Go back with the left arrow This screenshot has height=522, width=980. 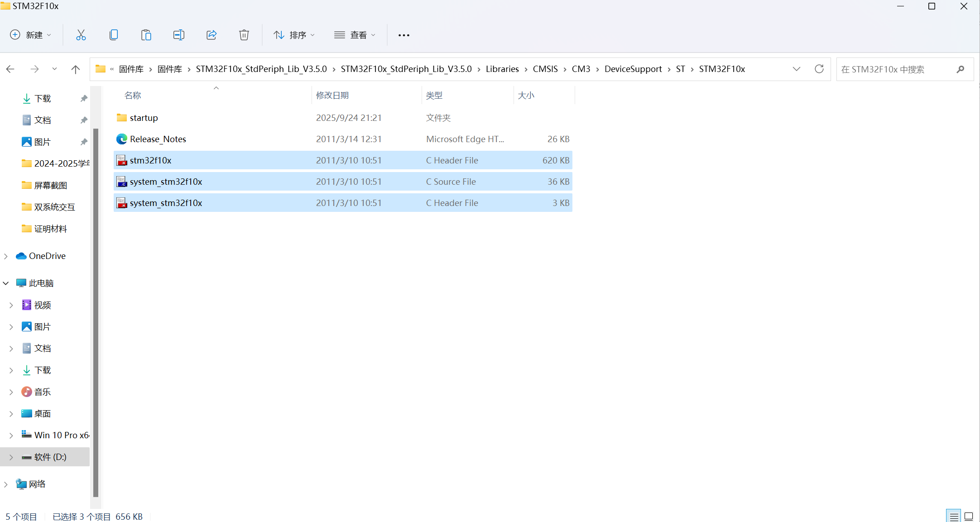10,69
